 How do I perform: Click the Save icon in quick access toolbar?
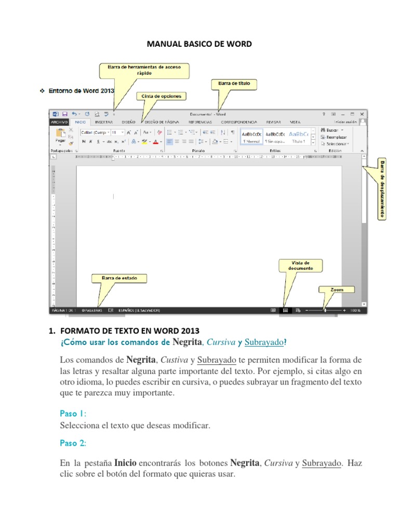(x=65, y=114)
